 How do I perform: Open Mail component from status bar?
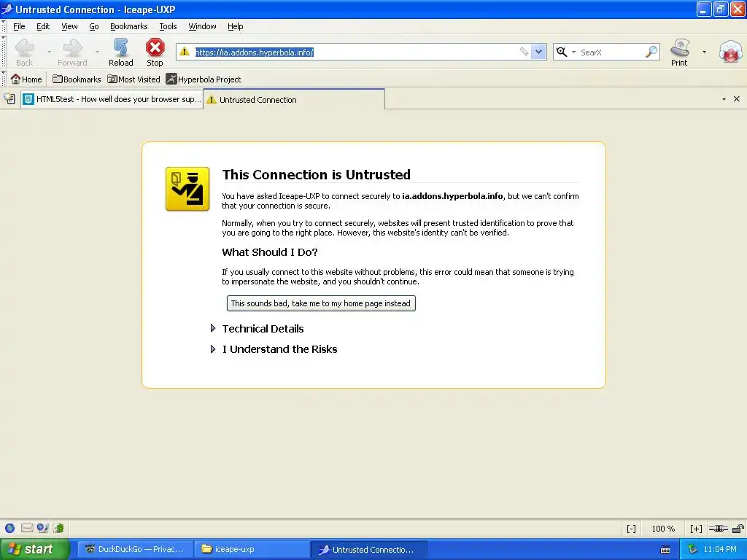[27, 528]
